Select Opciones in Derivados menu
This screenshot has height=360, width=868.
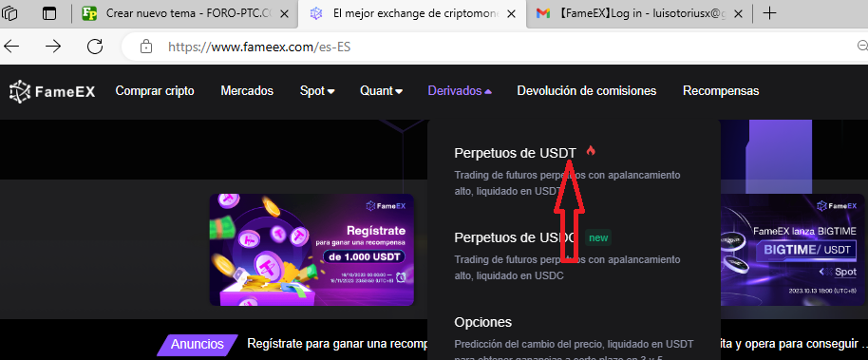click(x=482, y=322)
